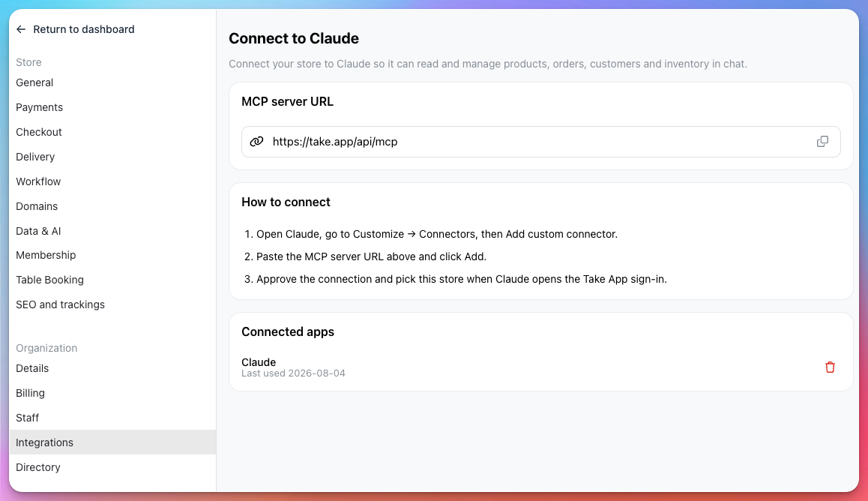Image resolution: width=868 pixels, height=501 pixels.
Task: Copy the MCP server URL
Action: click(x=822, y=142)
